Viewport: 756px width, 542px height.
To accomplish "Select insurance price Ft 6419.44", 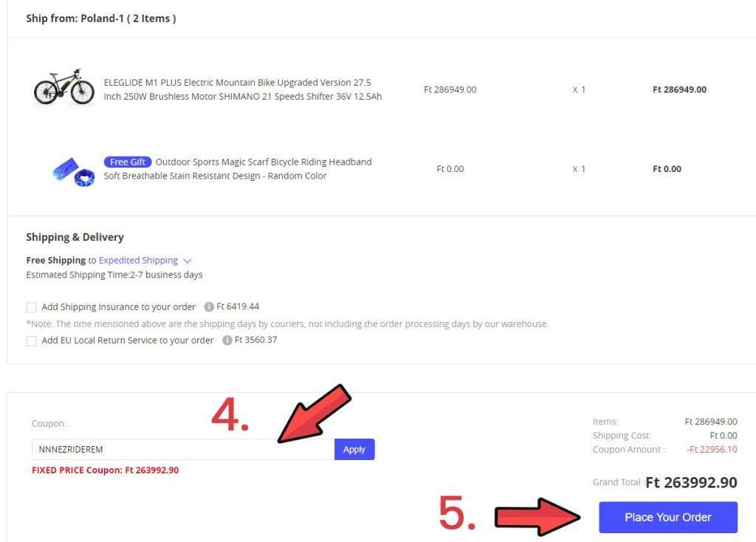I will click(x=238, y=306).
